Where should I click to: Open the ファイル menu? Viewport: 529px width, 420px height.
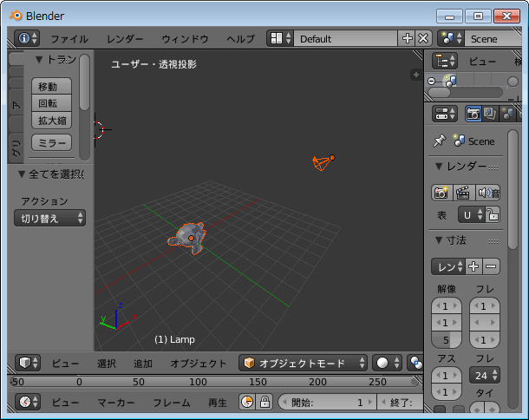pos(69,39)
